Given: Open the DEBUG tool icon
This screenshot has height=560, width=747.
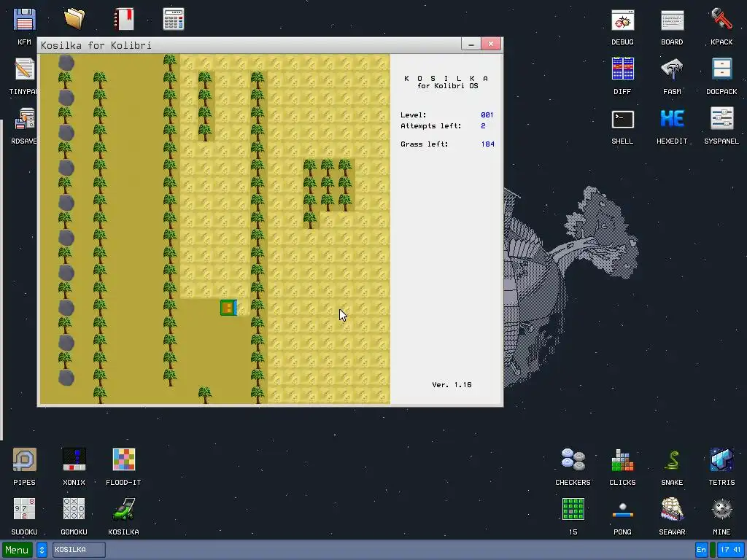Looking at the screenshot, I should (623, 20).
